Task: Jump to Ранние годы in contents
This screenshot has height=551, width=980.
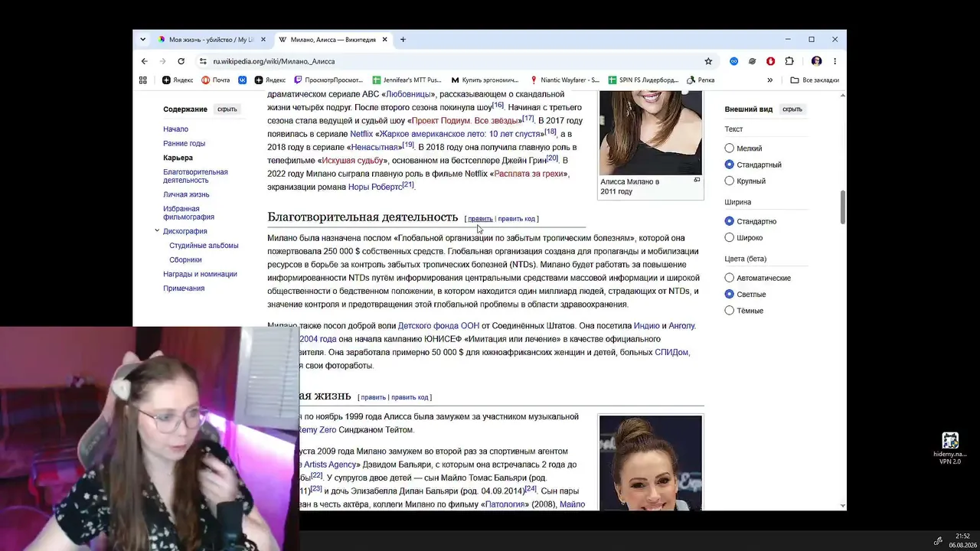Action: 184,144
